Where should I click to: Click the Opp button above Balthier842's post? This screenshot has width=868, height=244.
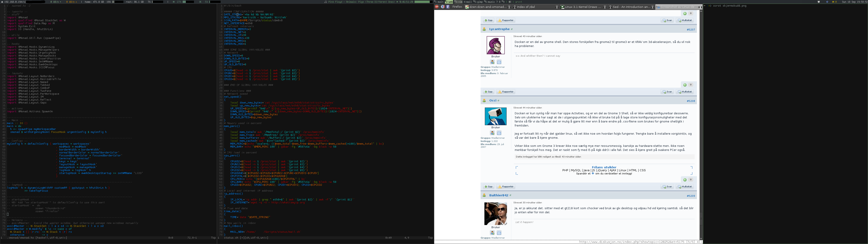click(x=488, y=187)
